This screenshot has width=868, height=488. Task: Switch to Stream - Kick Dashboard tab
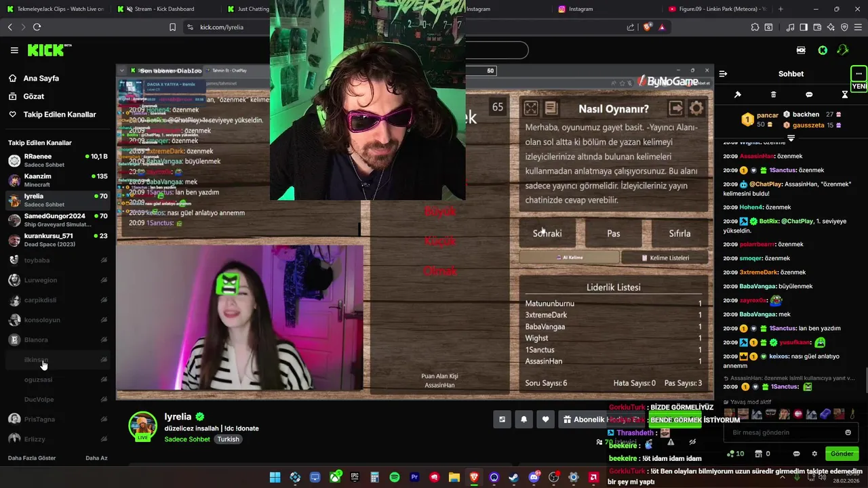tap(163, 9)
